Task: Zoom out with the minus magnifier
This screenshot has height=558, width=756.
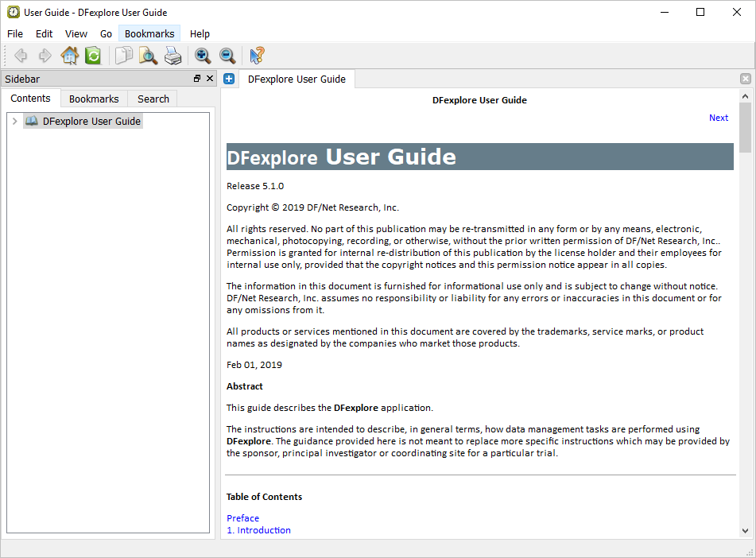Action: (x=227, y=56)
